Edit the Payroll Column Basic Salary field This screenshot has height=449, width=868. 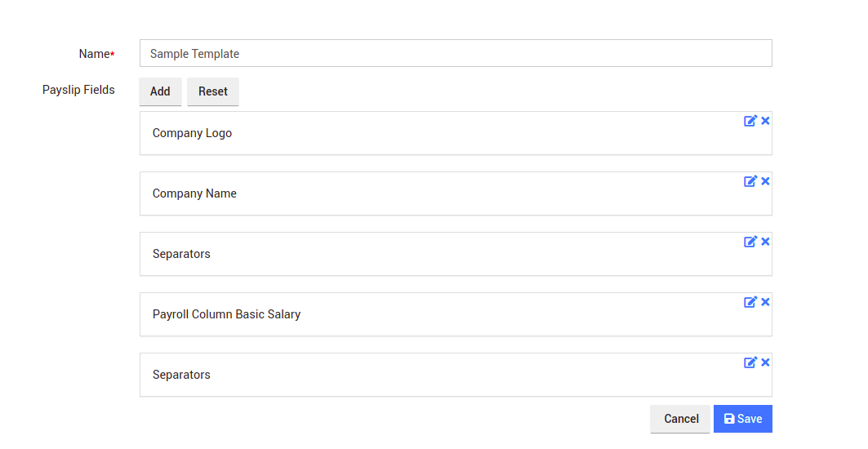750,302
